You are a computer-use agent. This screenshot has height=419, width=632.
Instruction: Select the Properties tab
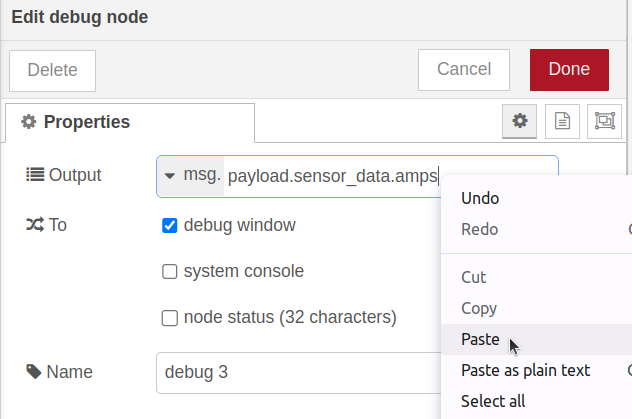pyautogui.click(x=130, y=122)
